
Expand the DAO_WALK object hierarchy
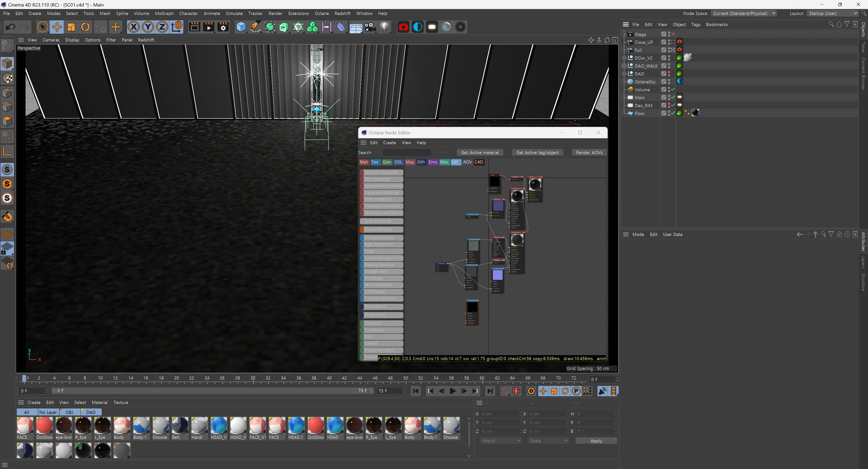[x=624, y=66]
